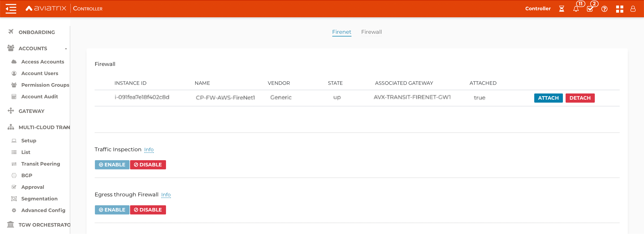Select instance ID i-091fea7e18f402c8d
The image size is (644, 235).
[142, 97]
